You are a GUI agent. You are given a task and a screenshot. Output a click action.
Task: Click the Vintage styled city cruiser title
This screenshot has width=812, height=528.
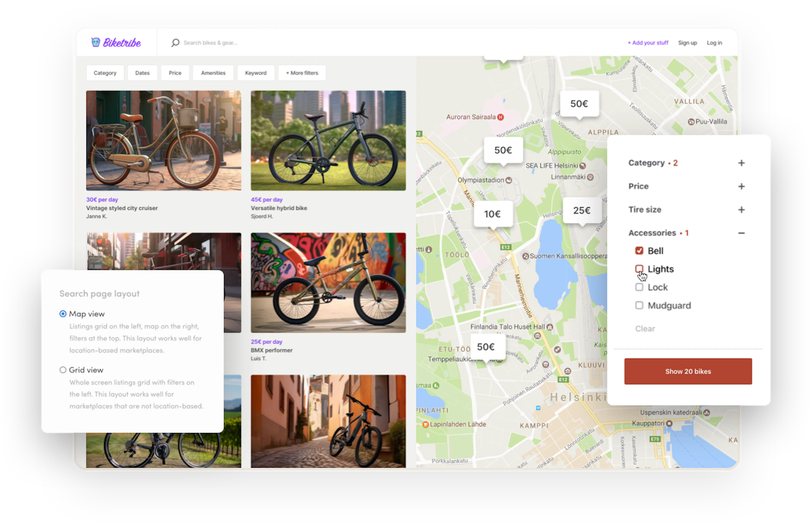tap(122, 208)
